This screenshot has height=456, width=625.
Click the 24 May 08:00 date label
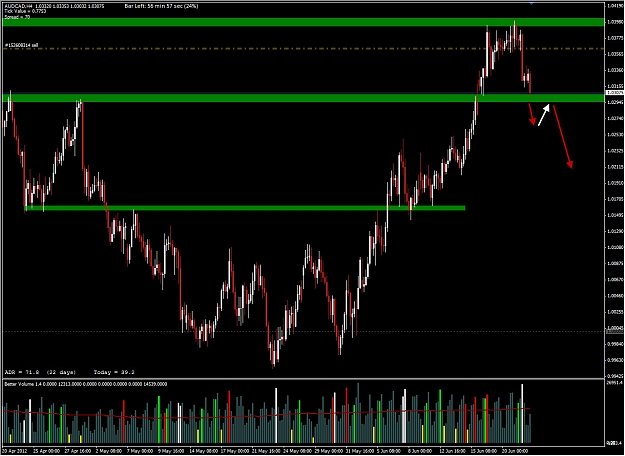(x=297, y=451)
